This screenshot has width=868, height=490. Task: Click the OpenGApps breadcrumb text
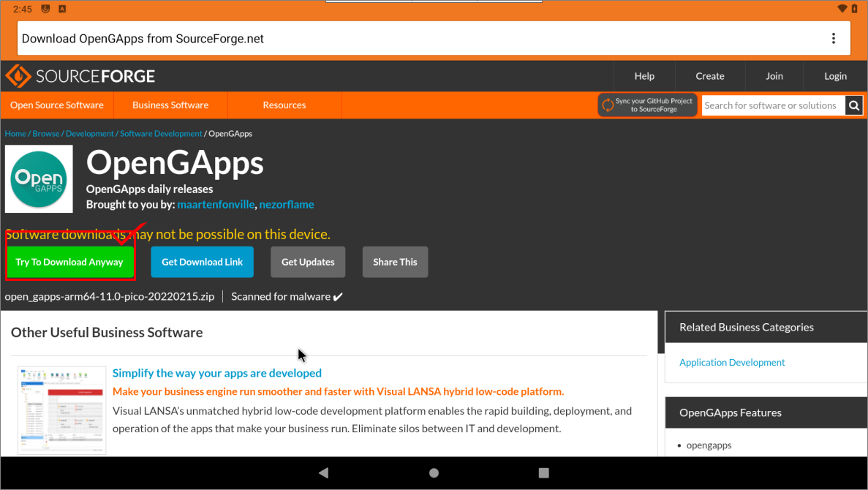coord(230,133)
